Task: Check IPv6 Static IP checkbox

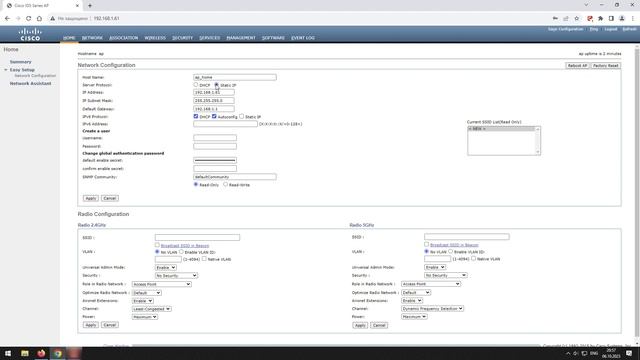Action: pos(242,116)
